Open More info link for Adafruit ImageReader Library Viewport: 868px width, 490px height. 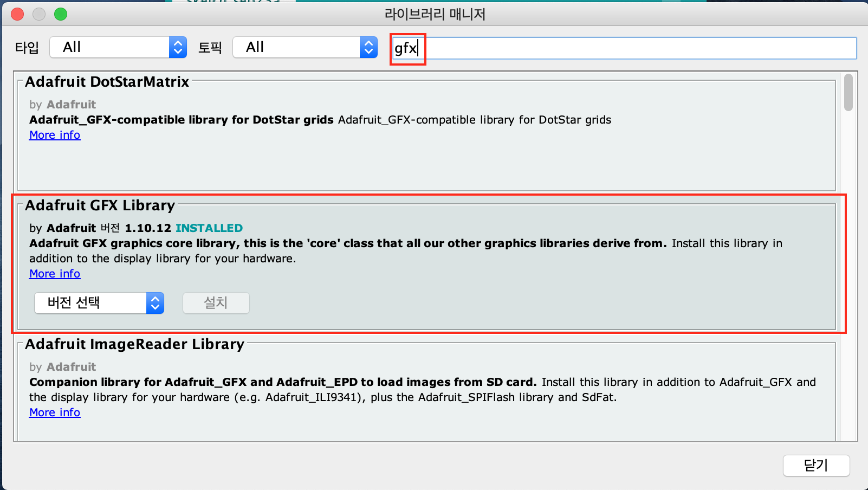[x=55, y=412]
